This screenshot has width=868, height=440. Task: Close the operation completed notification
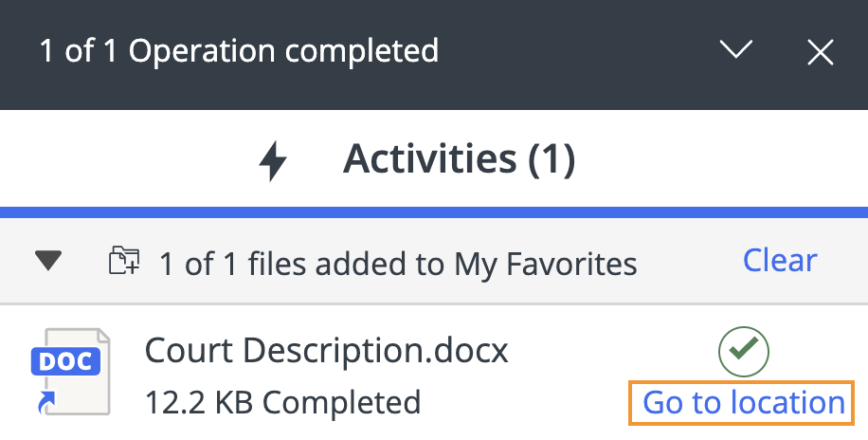coord(820,52)
